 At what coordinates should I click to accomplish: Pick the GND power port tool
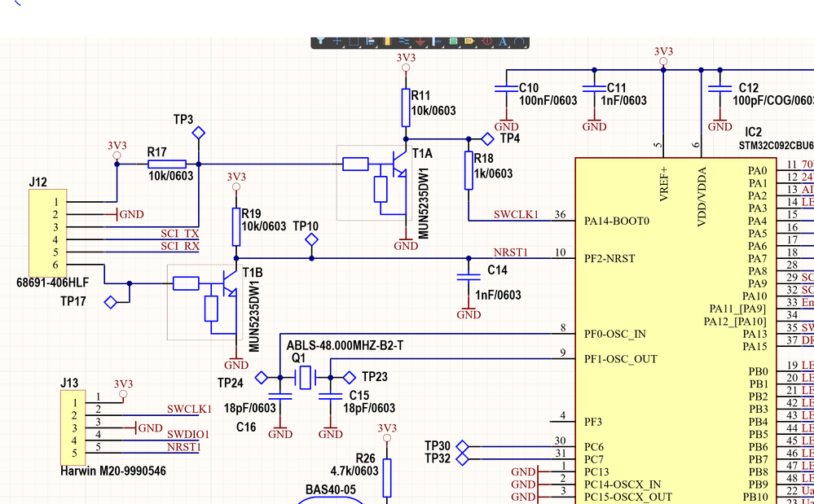[x=420, y=41]
